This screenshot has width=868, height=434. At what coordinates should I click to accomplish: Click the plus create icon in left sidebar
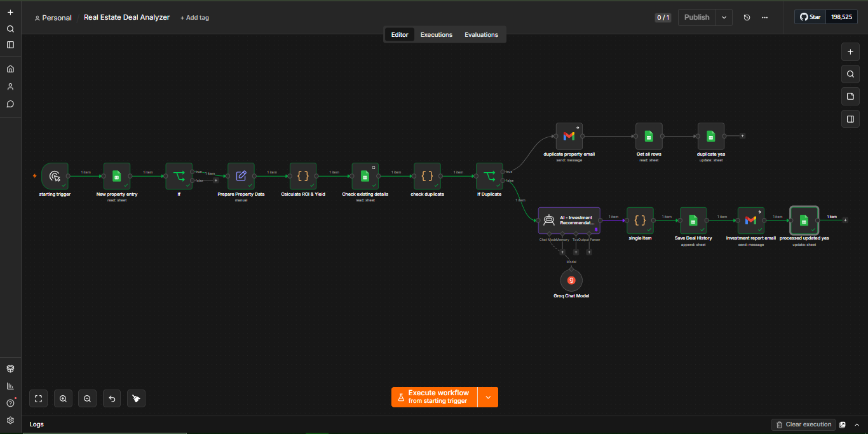(10, 12)
